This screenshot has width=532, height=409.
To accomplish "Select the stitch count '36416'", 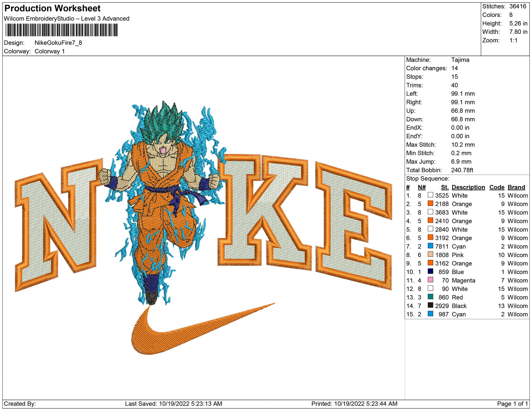I will (518, 6).
